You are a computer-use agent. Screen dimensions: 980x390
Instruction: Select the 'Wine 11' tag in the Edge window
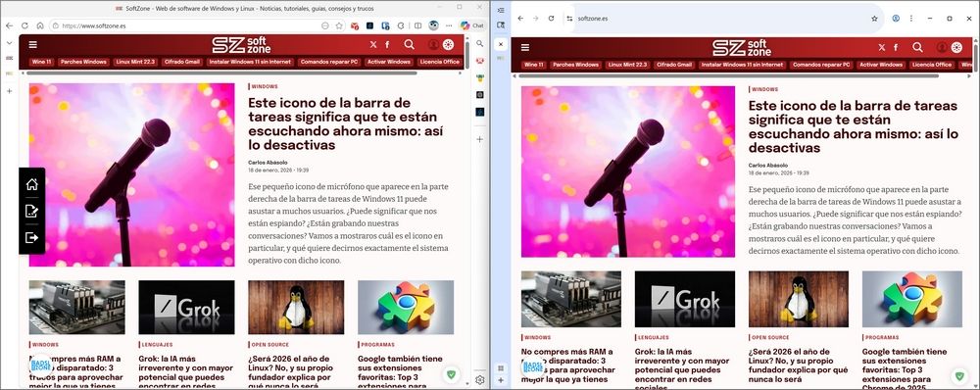[x=42, y=63]
